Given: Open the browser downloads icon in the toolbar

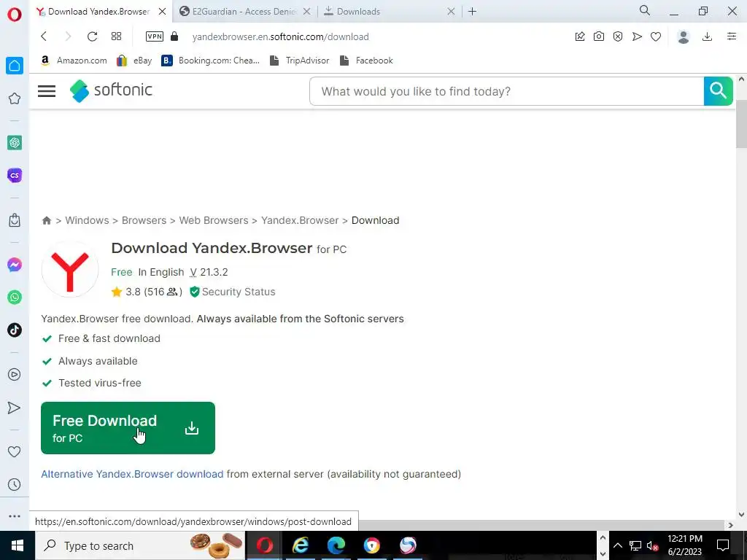Looking at the screenshot, I should pyautogui.click(x=708, y=36).
